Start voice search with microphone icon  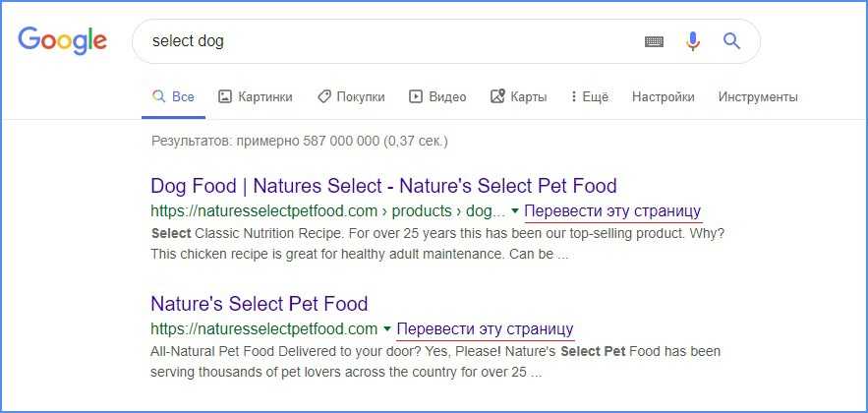pyautogui.click(x=693, y=41)
